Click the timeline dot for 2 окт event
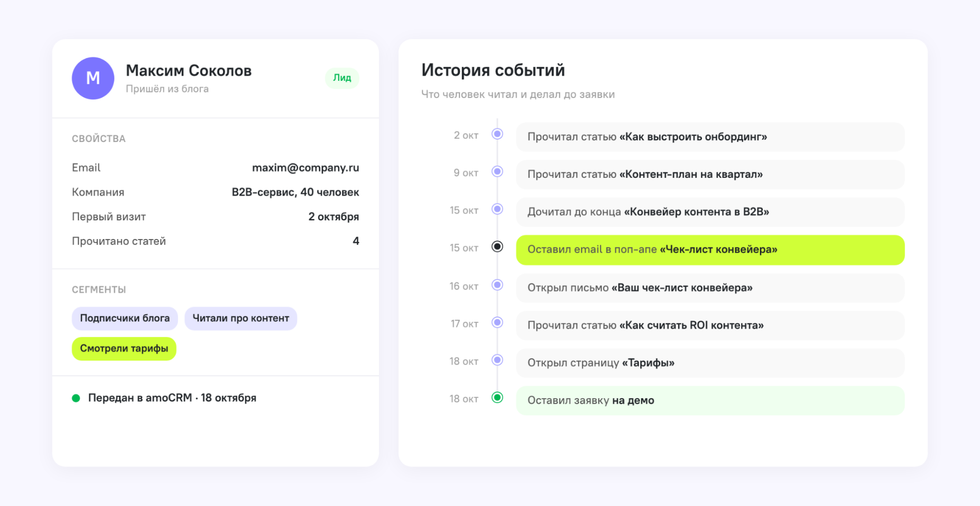 click(x=497, y=134)
